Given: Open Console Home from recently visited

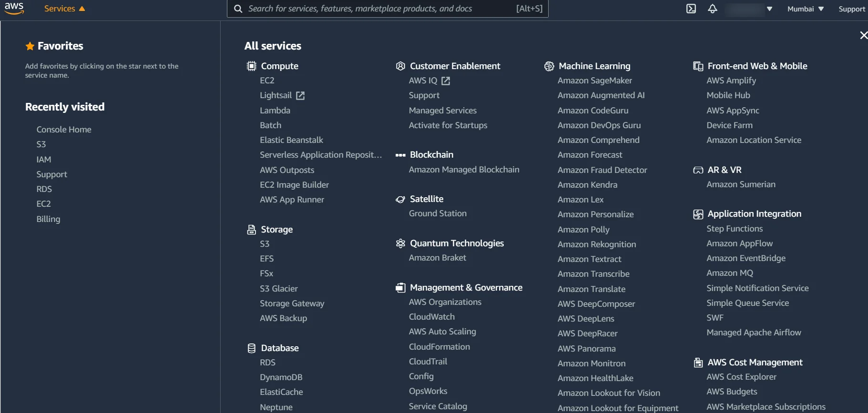Looking at the screenshot, I should click(64, 130).
